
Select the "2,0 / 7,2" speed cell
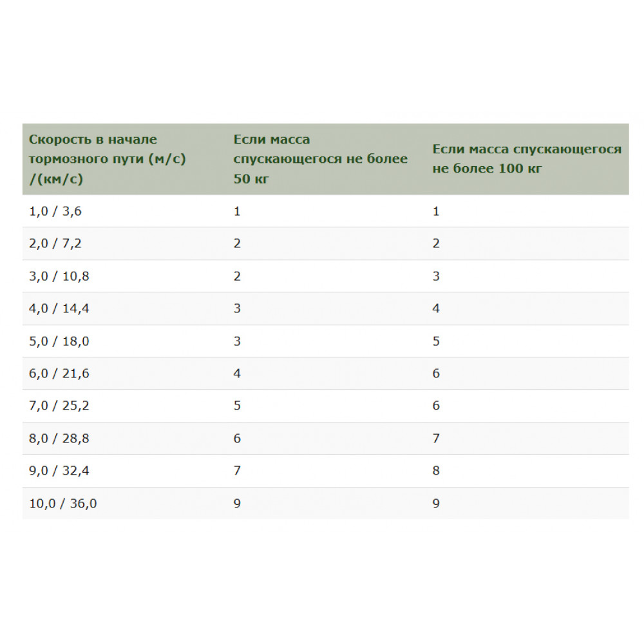click(55, 243)
